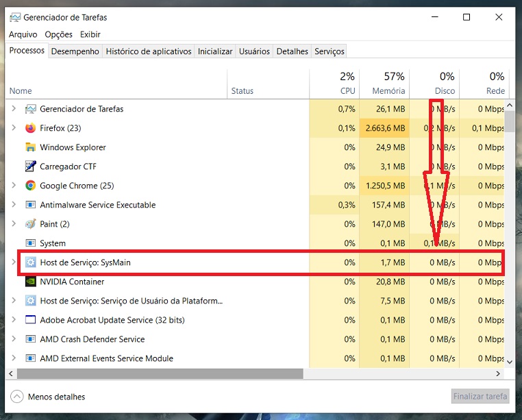Click the Windows Explorer folder icon
The image size is (522, 420).
tap(31, 147)
